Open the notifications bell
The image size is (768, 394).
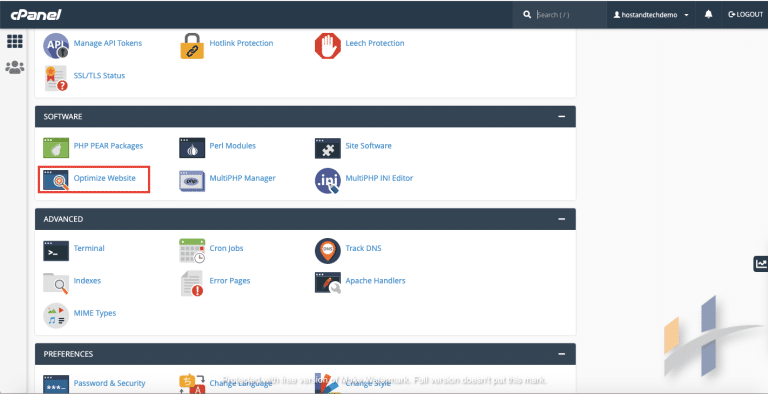pyautogui.click(x=708, y=15)
